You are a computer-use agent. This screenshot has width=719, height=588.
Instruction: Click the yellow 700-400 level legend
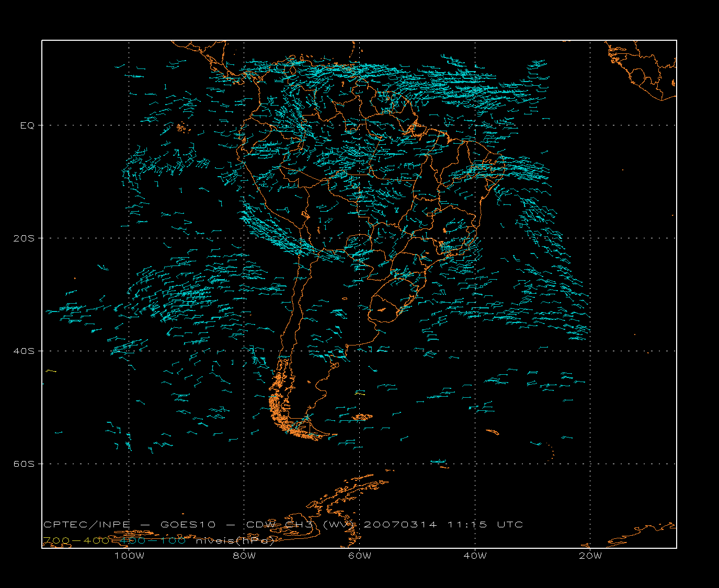[76, 540]
